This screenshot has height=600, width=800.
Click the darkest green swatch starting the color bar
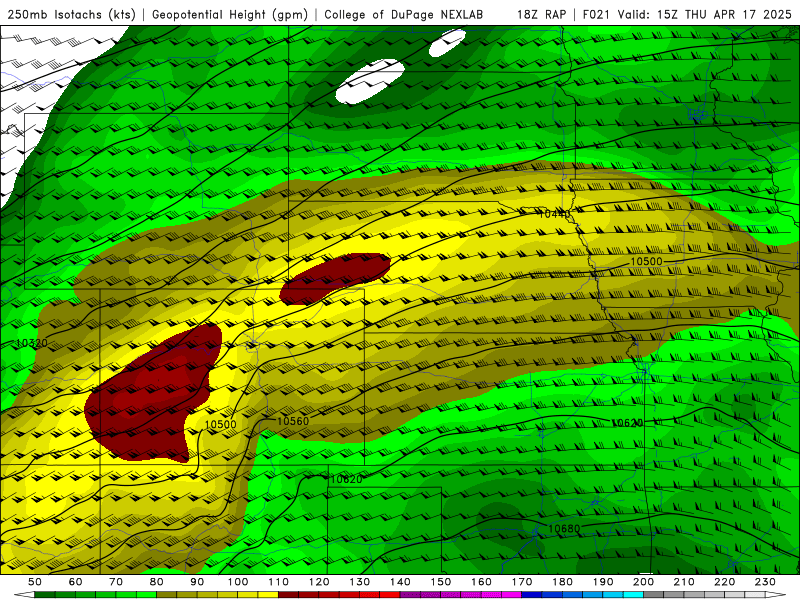click(45, 595)
